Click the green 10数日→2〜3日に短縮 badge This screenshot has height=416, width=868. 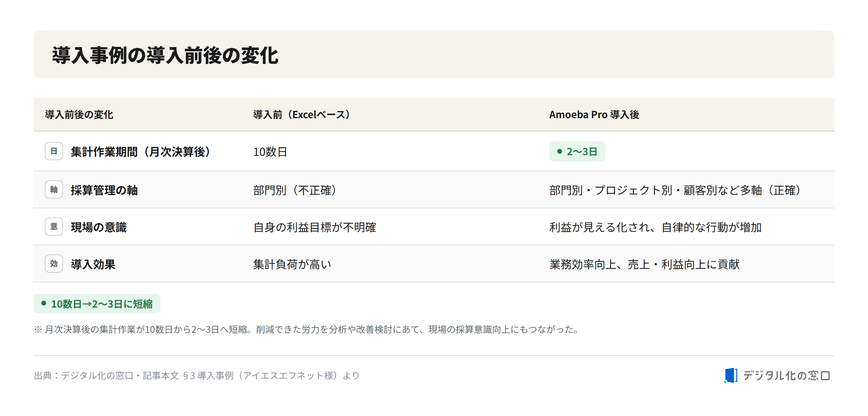(97, 303)
